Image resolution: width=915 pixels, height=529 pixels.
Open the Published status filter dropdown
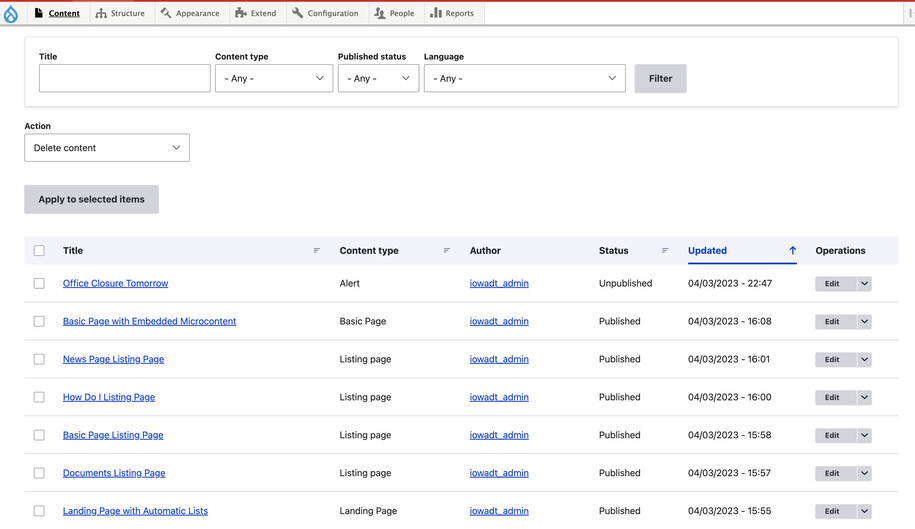[x=378, y=78]
